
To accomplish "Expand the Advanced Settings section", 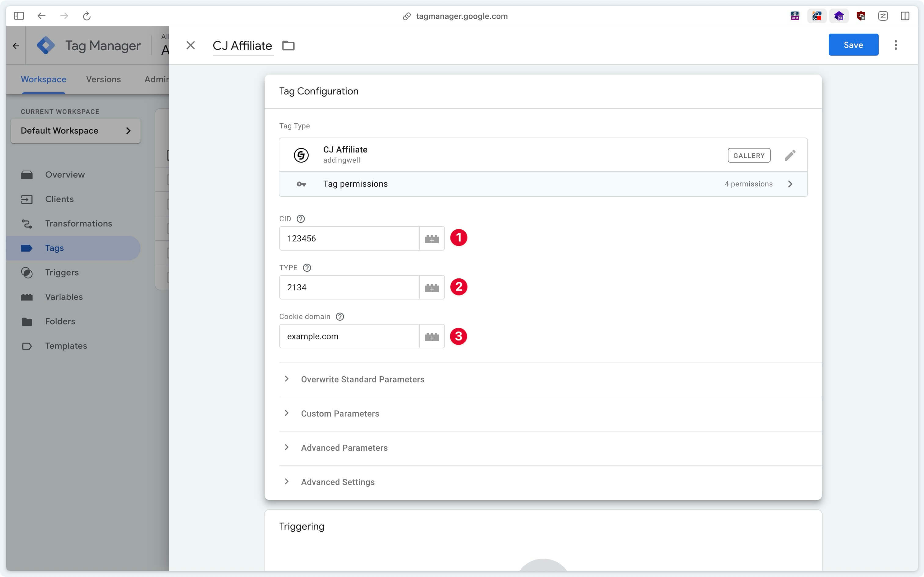I will click(x=550, y=482).
